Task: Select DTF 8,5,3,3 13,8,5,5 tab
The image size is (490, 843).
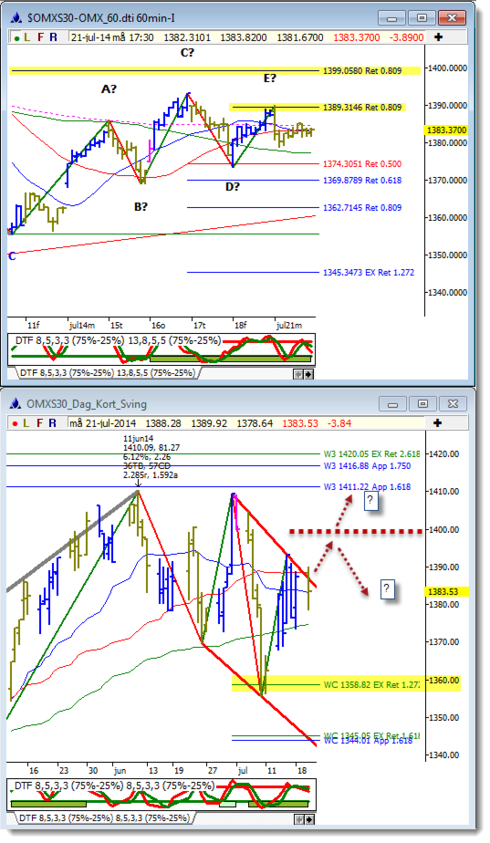Action: pos(105,373)
